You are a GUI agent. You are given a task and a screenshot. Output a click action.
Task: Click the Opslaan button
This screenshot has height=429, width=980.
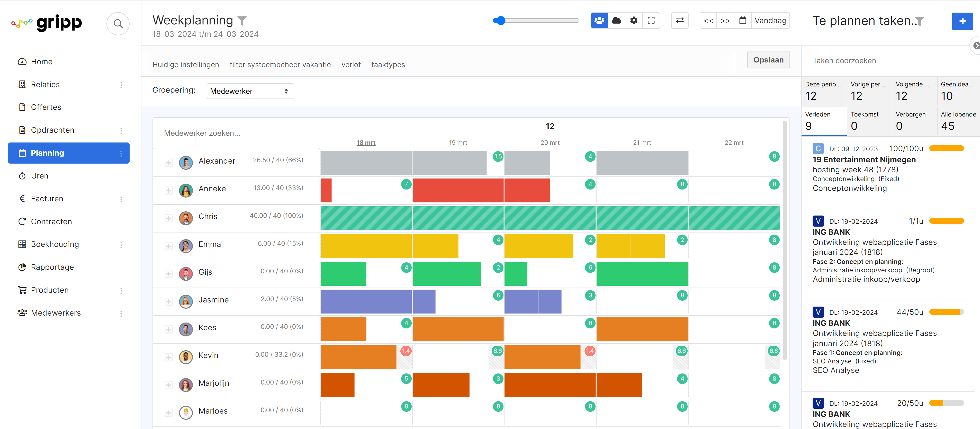pyautogui.click(x=768, y=60)
